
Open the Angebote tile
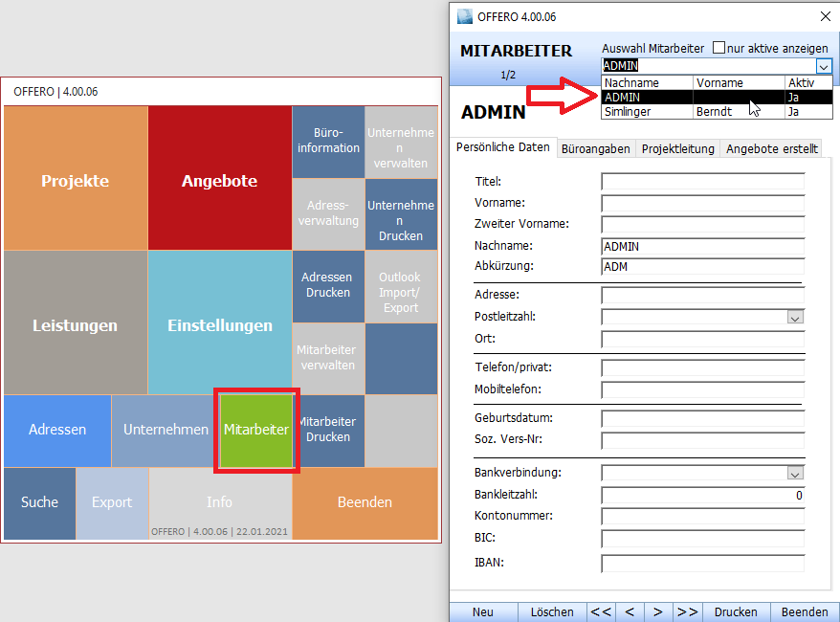(219, 180)
